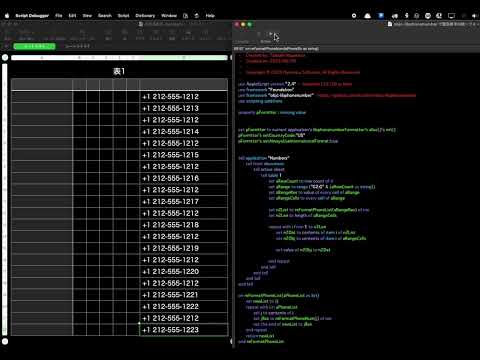Open the File menu
The image size is (480, 360).
[x=59, y=16]
